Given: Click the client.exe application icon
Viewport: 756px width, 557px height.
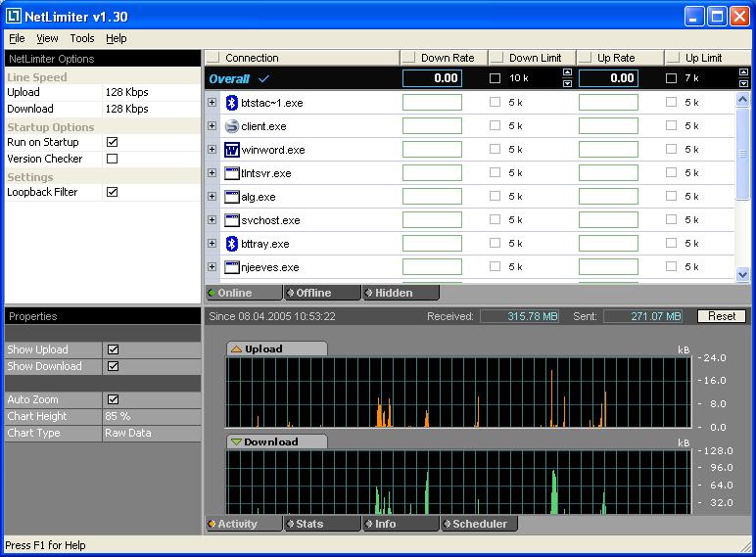Looking at the screenshot, I should coord(232,126).
